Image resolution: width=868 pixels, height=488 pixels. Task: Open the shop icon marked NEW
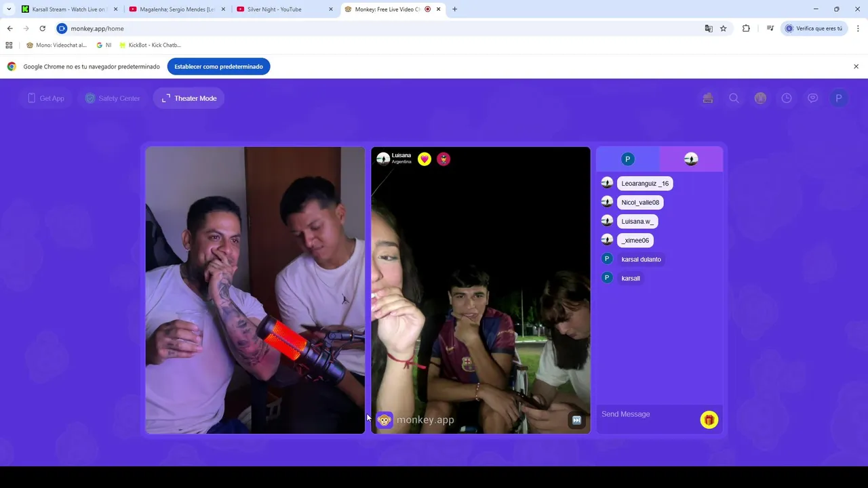(708, 98)
